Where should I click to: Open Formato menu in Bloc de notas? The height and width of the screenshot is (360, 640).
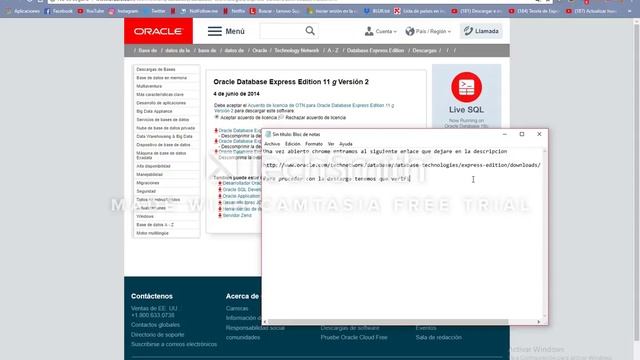pos(314,144)
